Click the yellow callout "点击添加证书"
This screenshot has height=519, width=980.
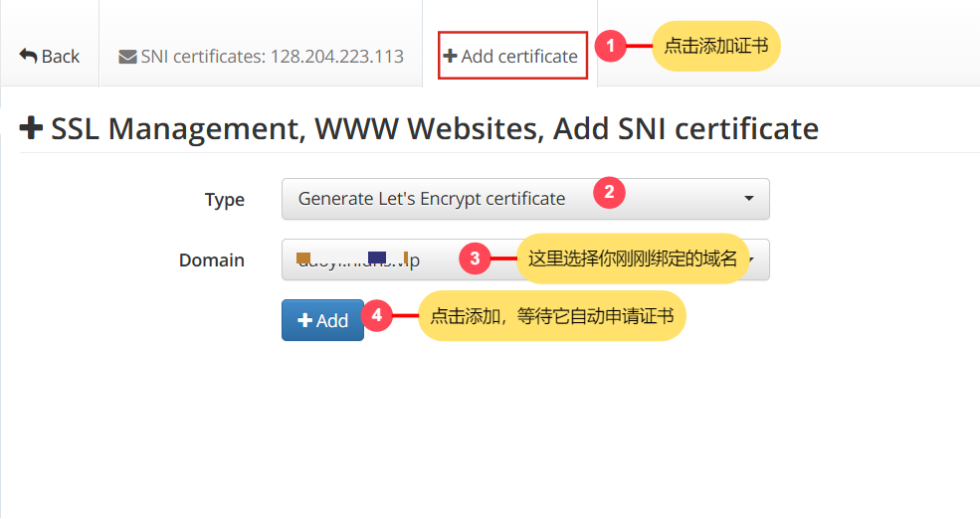716,46
